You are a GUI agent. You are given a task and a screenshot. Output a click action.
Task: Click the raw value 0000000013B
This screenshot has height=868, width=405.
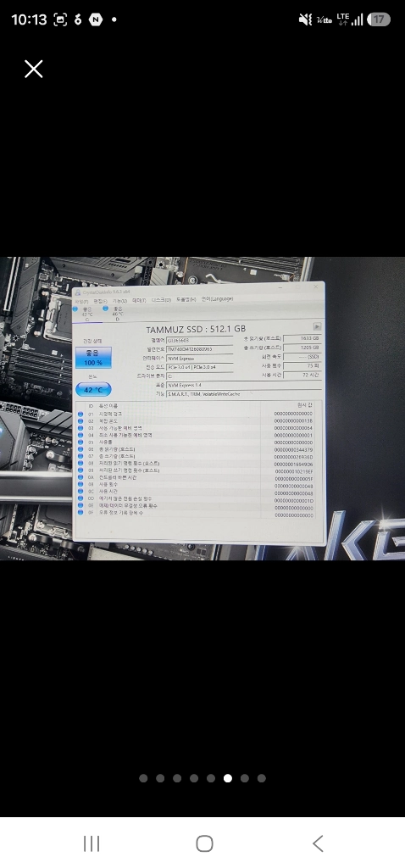tap(294, 421)
